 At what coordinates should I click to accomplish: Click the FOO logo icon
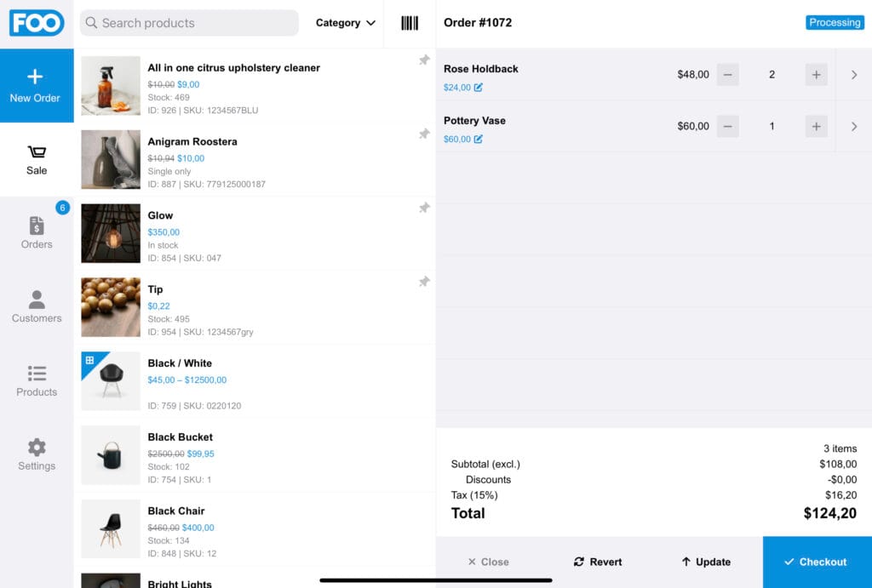click(37, 23)
